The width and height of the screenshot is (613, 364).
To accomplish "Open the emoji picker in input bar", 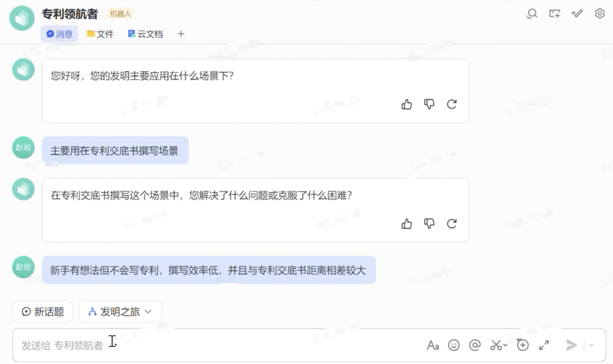I will [454, 345].
